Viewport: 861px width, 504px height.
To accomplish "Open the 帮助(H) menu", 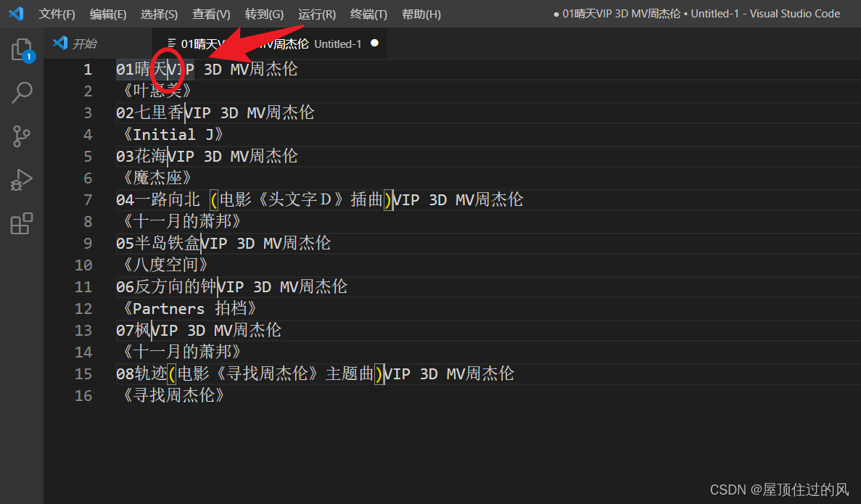I will point(421,15).
